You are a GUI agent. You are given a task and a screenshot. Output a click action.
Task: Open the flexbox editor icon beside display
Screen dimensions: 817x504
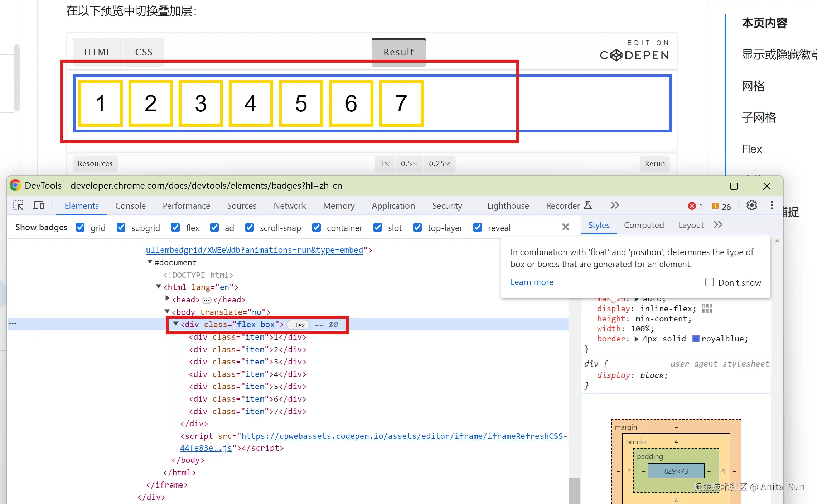(x=707, y=308)
